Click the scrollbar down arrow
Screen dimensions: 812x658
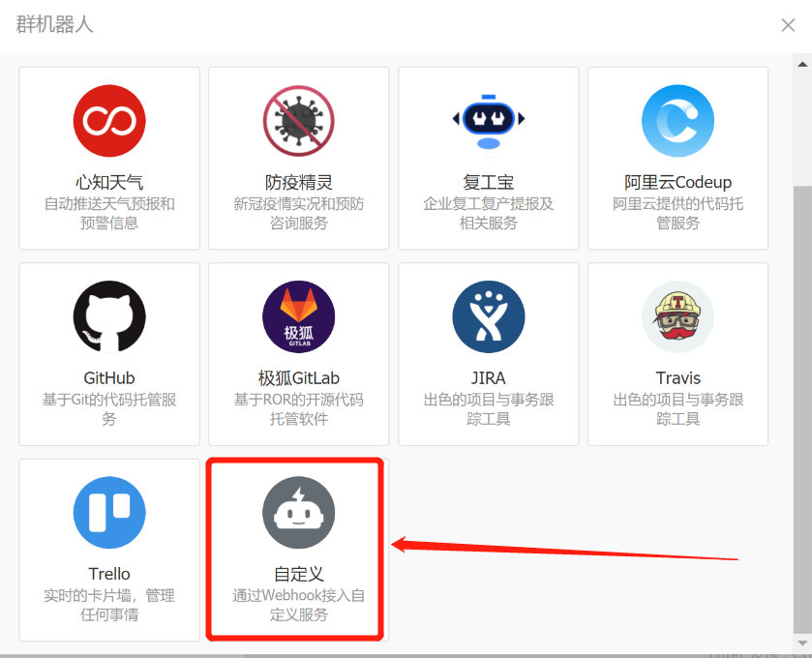pyautogui.click(x=802, y=643)
